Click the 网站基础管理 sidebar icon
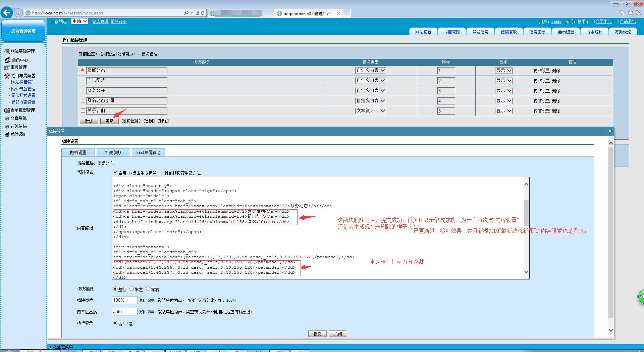This screenshot has height=352, width=644. (7, 51)
